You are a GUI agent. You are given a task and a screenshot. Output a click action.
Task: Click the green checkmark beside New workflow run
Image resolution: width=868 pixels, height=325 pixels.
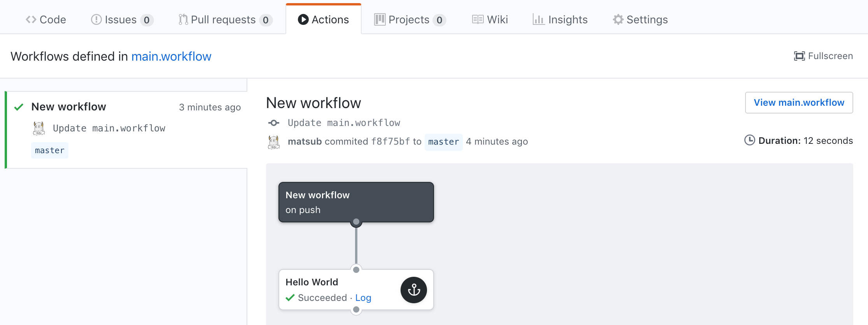pos(19,107)
